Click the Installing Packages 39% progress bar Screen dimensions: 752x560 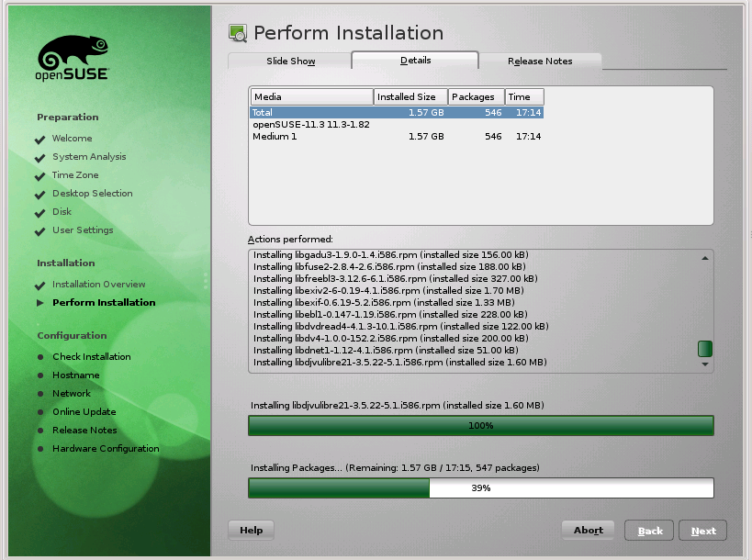click(x=480, y=488)
